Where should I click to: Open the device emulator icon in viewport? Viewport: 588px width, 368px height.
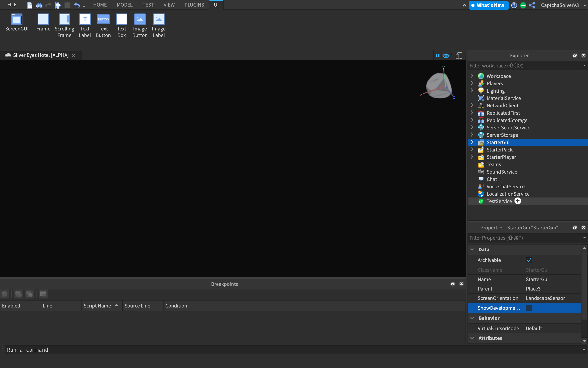tap(459, 55)
